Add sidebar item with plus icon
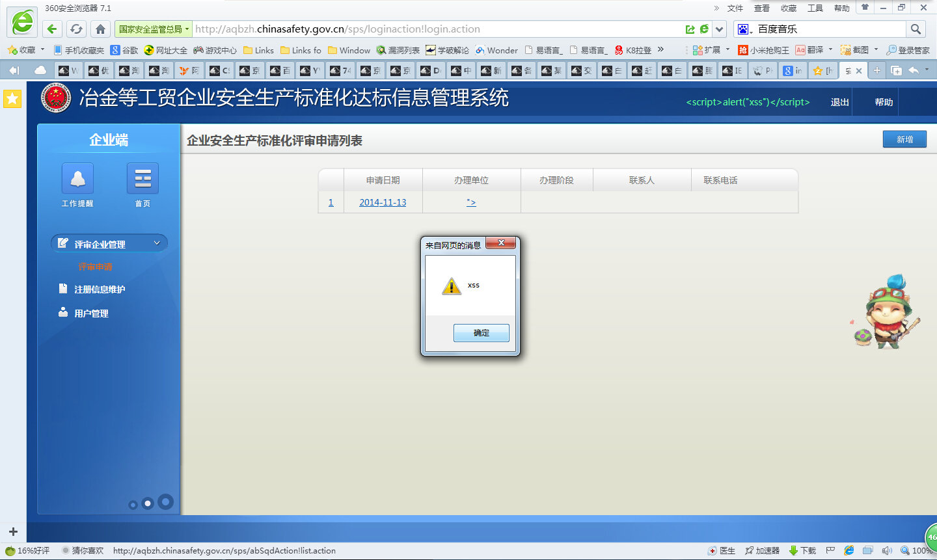The width and height of the screenshot is (937, 560). coord(13,531)
